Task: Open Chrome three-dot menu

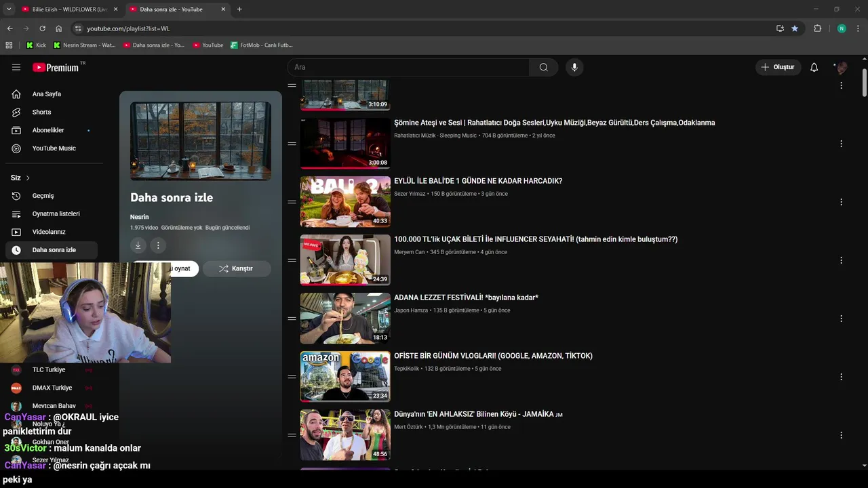Action: (x=859, y=28)
